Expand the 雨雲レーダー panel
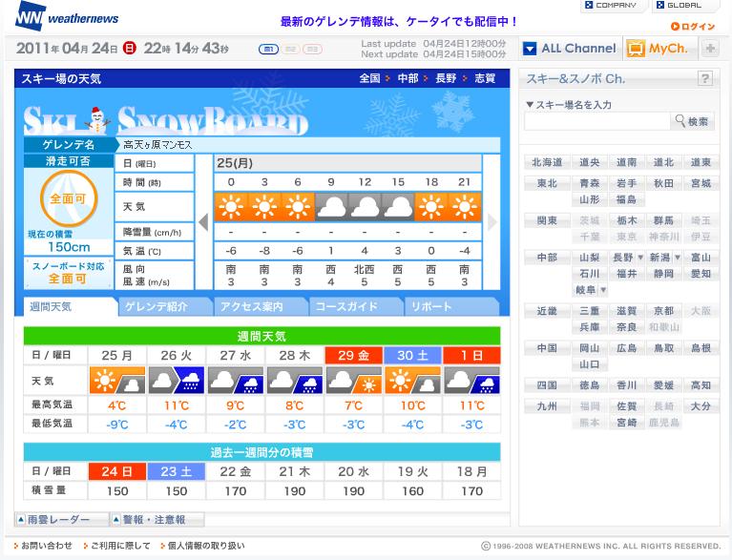Image resolution: width=732 pixels, height=560 pixels. pyautogui.click(x=61, y=519)
